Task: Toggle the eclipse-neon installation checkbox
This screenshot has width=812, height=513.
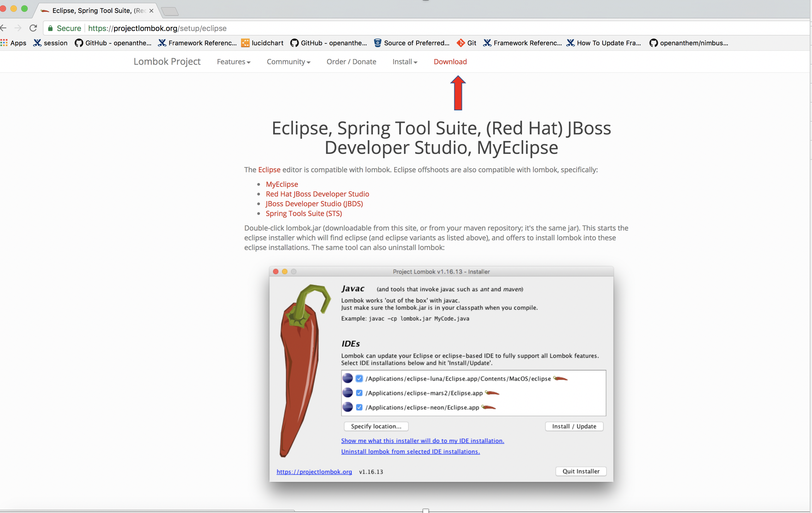Action: pyautogui.click(x=359, y=407)
